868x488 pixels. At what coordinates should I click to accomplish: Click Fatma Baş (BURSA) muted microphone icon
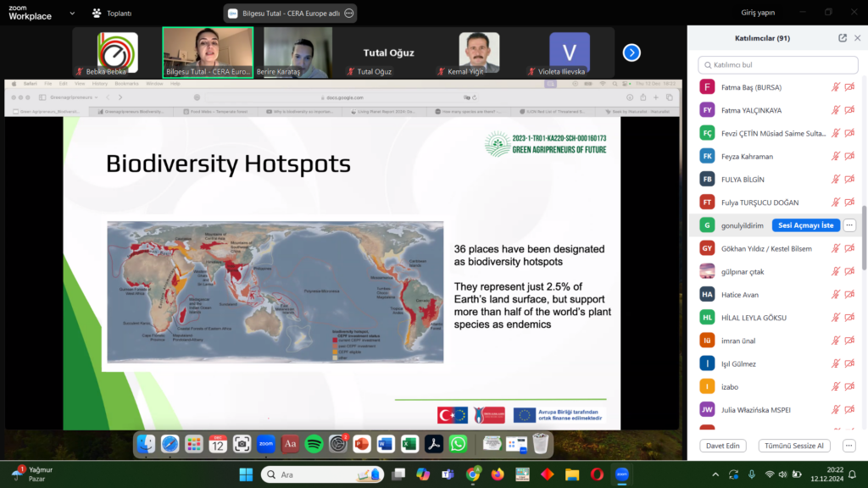tap(835, 87)
